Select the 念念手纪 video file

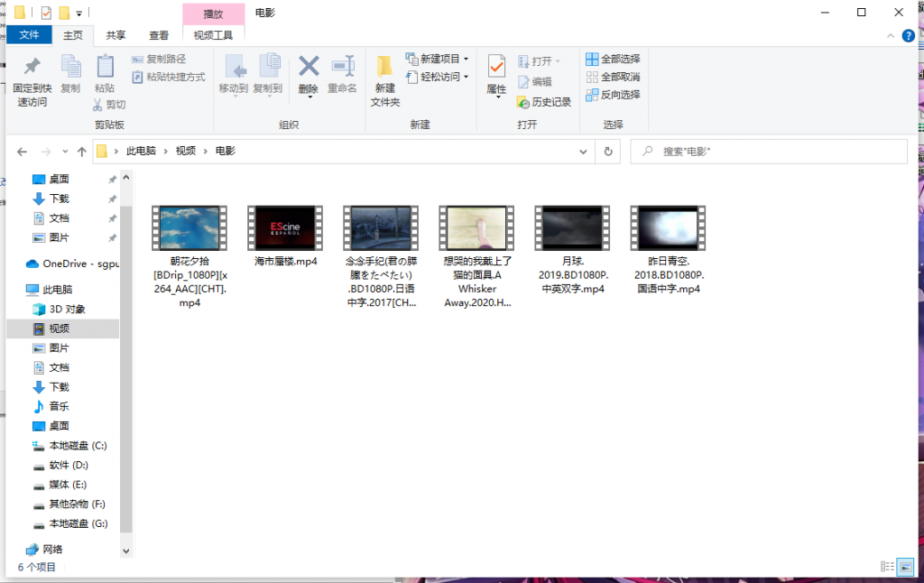click(382, 257)
